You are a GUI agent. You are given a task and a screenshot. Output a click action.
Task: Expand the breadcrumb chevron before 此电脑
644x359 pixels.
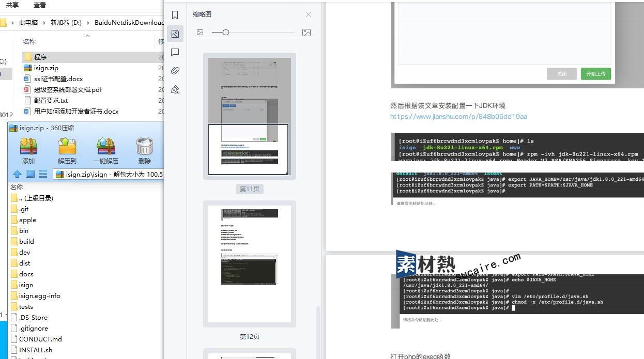coord(12,23)
